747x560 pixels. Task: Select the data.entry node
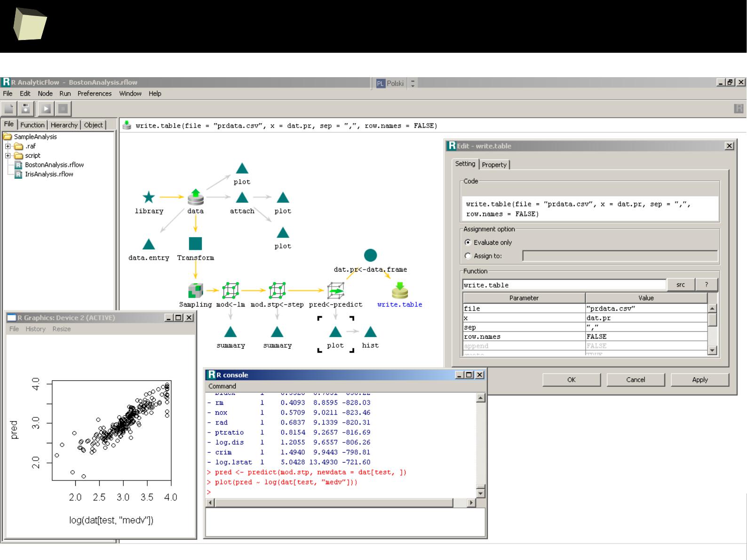pyautogui.click(x=149, y=244)
